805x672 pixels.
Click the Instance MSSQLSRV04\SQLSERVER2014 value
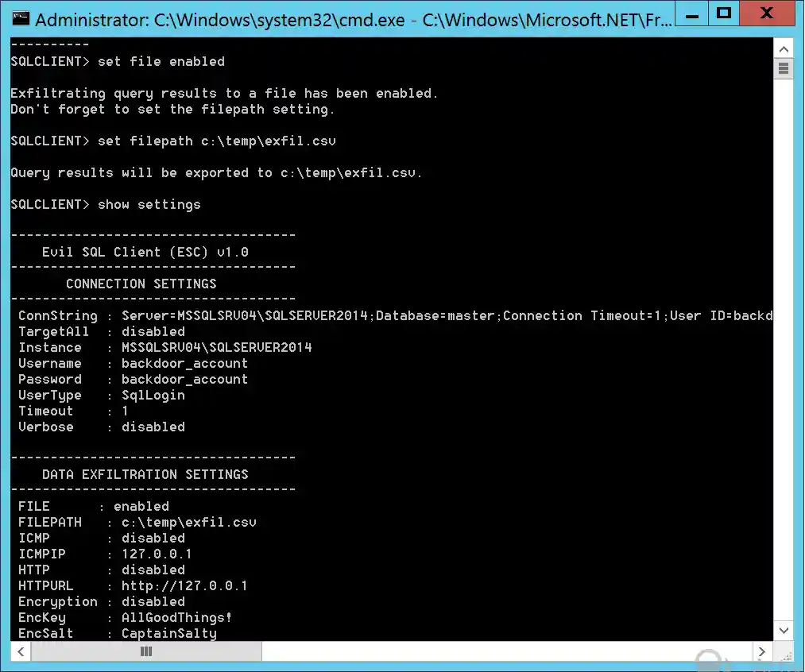(x=217, y=348)
